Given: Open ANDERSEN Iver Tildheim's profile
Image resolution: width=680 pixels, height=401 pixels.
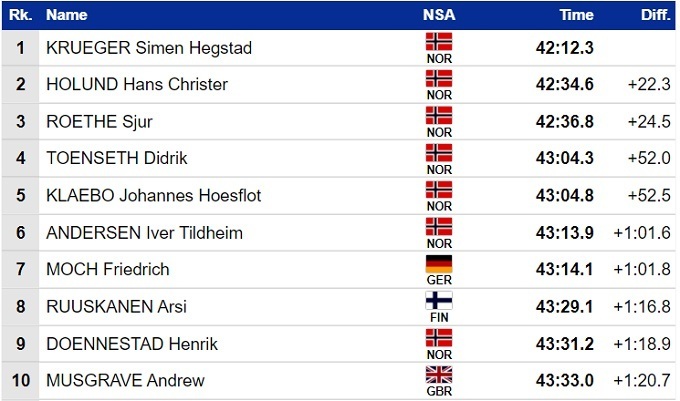Looking at the screenshot, I should click(x=145, y=233).
